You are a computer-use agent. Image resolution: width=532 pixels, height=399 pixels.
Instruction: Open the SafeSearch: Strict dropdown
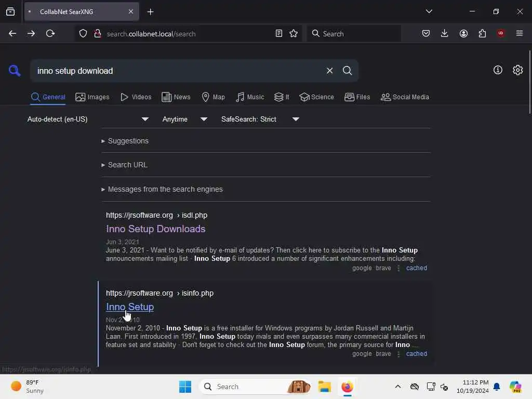tap(260, 119)
